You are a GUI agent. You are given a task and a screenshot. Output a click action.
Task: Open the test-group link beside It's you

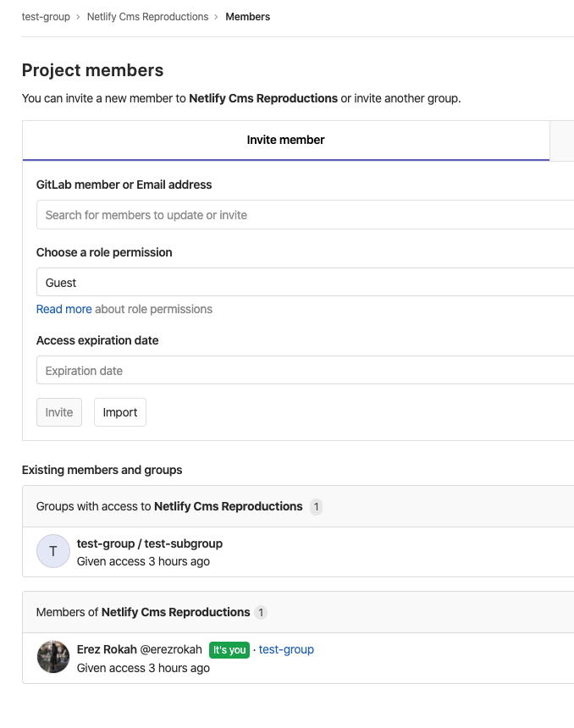click(286, 649)
